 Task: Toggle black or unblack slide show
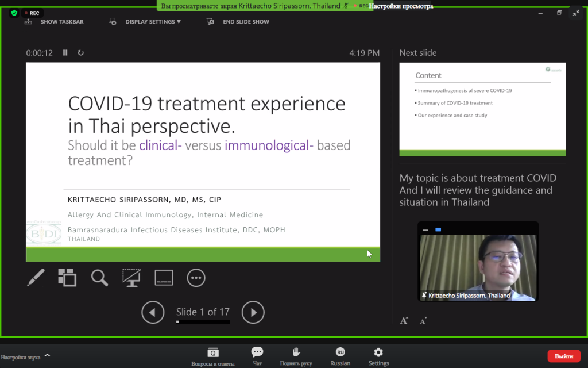point(131,278)
